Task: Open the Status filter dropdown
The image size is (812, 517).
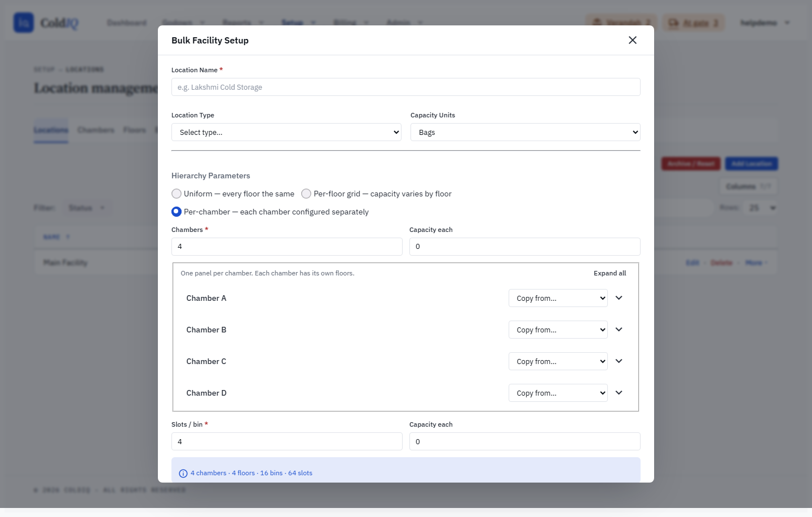Action: pos(87,208)
